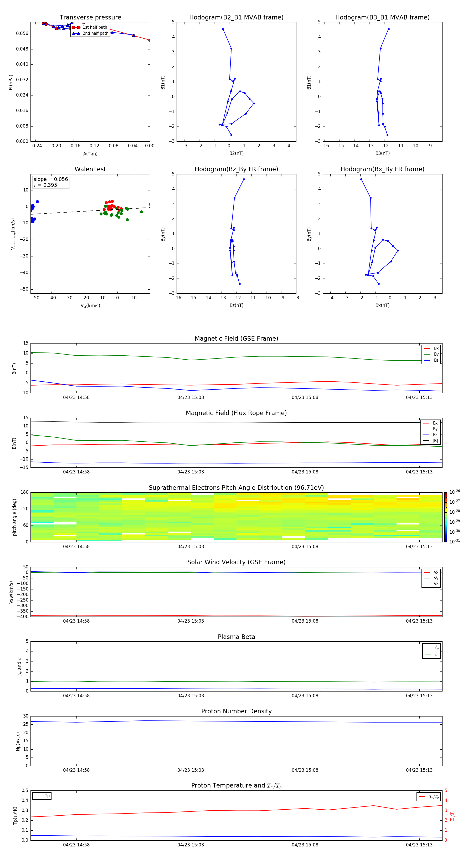473x868 pixels.
Task: Click the 'Hodogram(Bx_By FR frame)' title
Action: (x=382, y=169)
